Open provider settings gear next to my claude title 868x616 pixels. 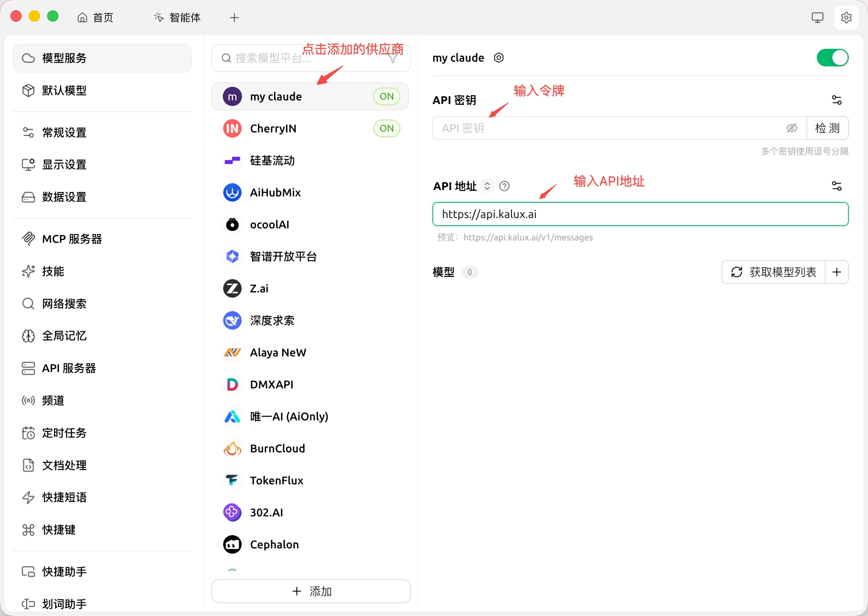498,58
